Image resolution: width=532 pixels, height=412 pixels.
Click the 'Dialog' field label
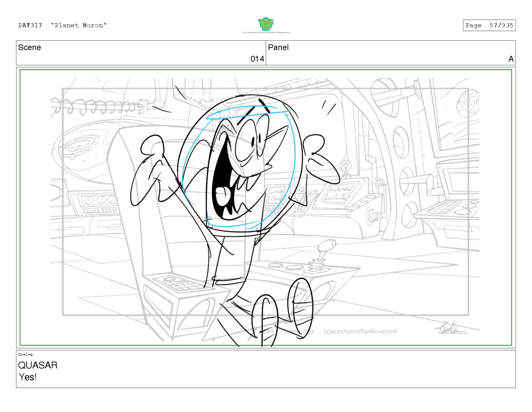point(25,354)
